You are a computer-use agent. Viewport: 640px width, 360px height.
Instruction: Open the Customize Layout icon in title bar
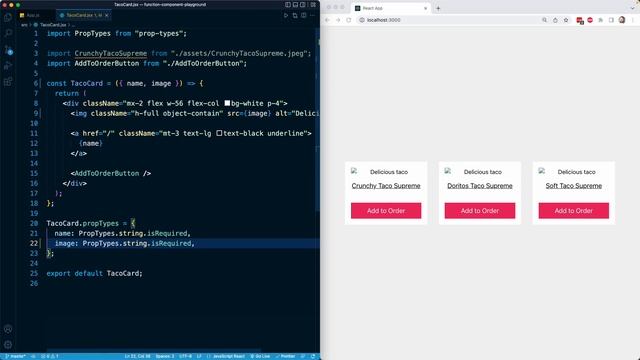[x=313, y=5]
